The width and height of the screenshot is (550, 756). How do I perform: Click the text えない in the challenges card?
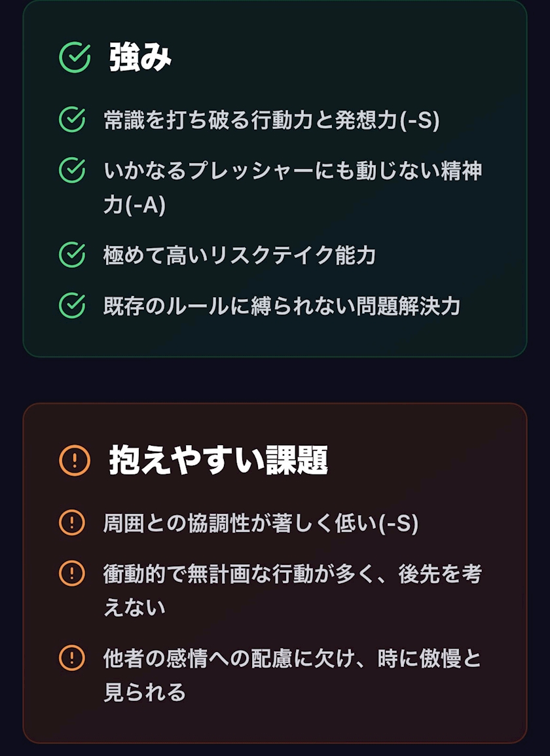tap(135, 607)
